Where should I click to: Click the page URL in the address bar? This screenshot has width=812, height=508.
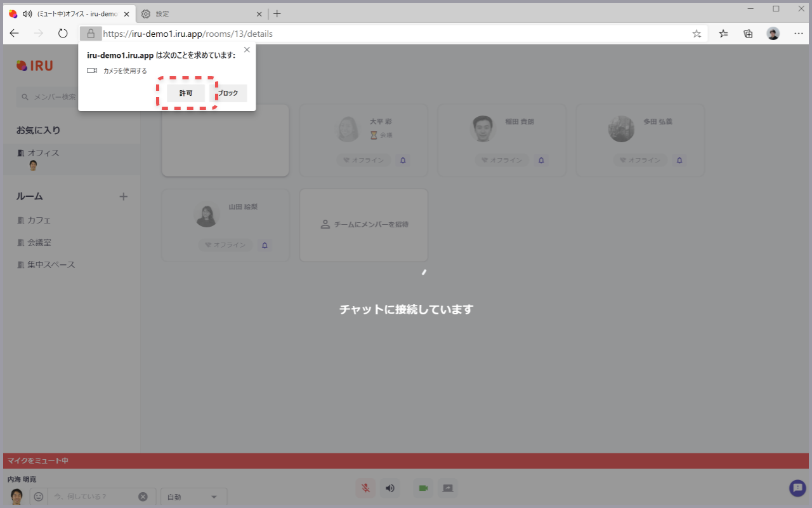click(x=188, y=34)
